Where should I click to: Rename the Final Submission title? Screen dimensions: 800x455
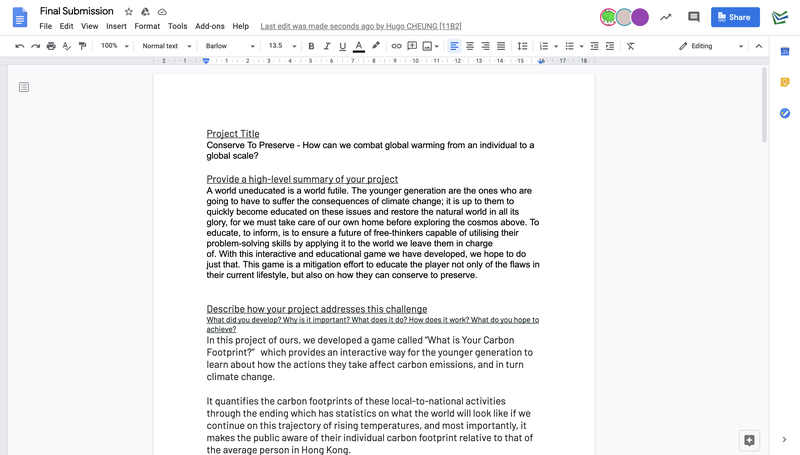pos(77,11)
